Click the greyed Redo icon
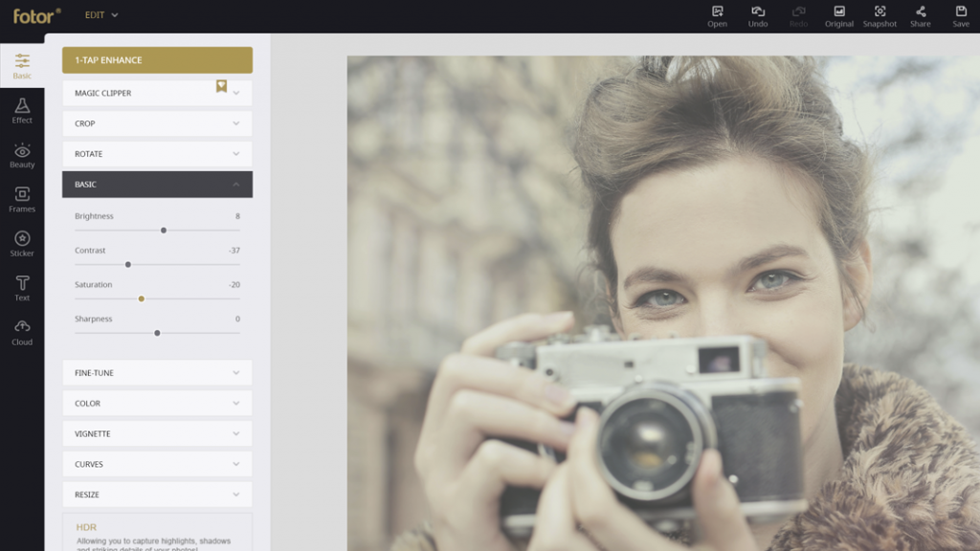 tap(798, 16)
